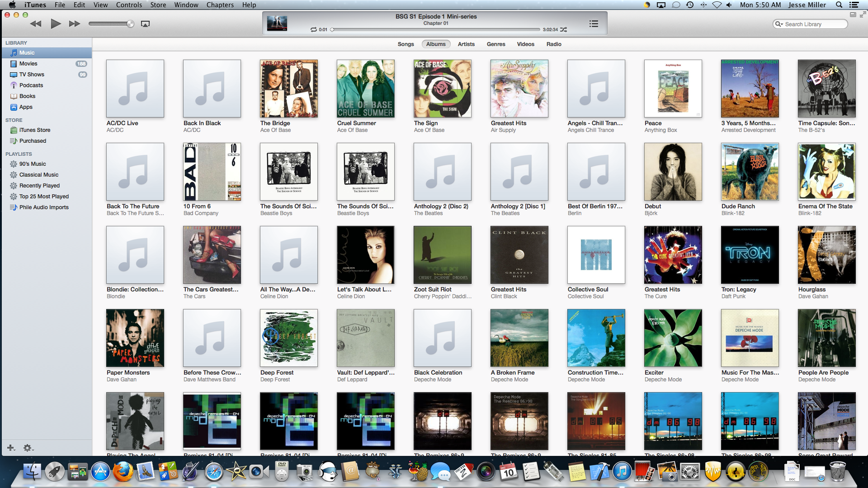Open the sidebar gear actions menu

(28, 448)
